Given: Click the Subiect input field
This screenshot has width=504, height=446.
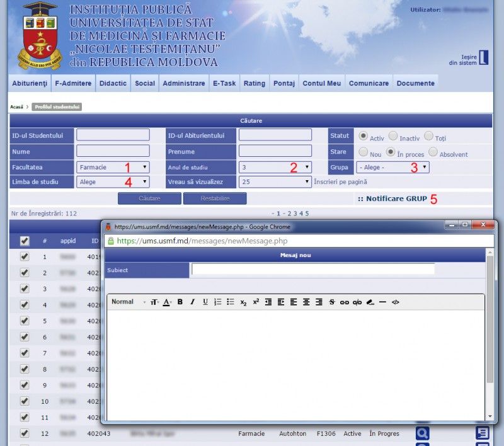Looking at the screenshot, I should (313, 269).
